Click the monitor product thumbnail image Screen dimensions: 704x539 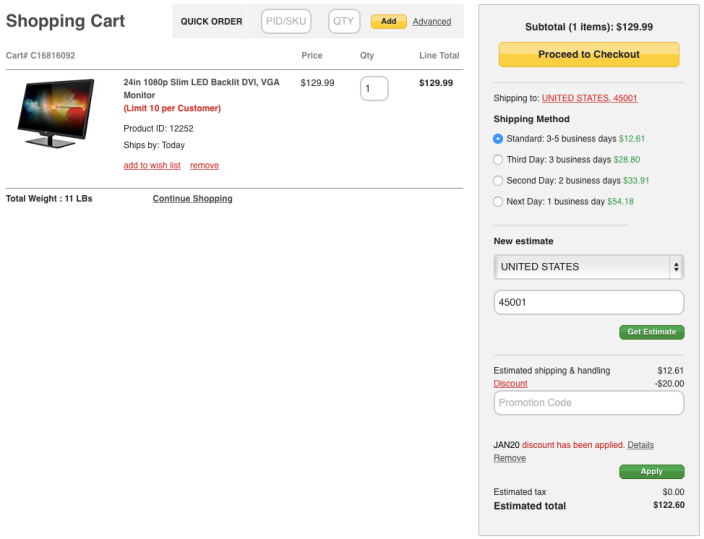55,113
